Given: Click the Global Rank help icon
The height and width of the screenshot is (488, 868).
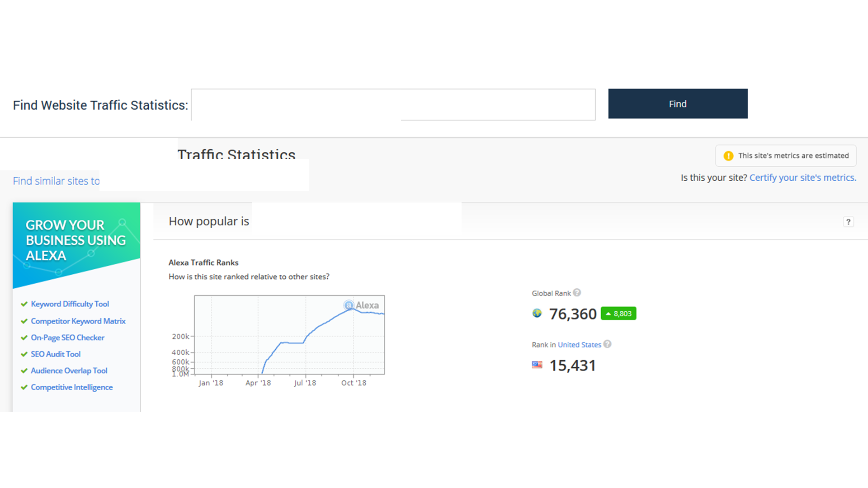Looking at the screenshot, I should click(x=577, y=293).
